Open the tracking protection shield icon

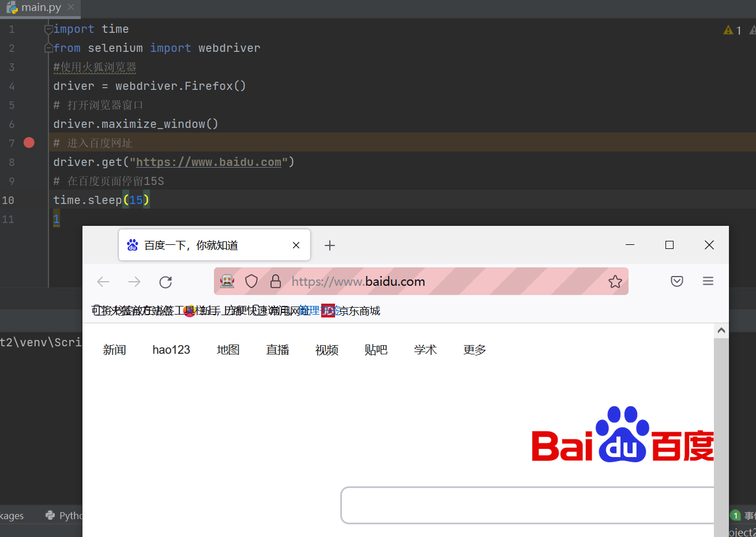[x=251, y=281]
